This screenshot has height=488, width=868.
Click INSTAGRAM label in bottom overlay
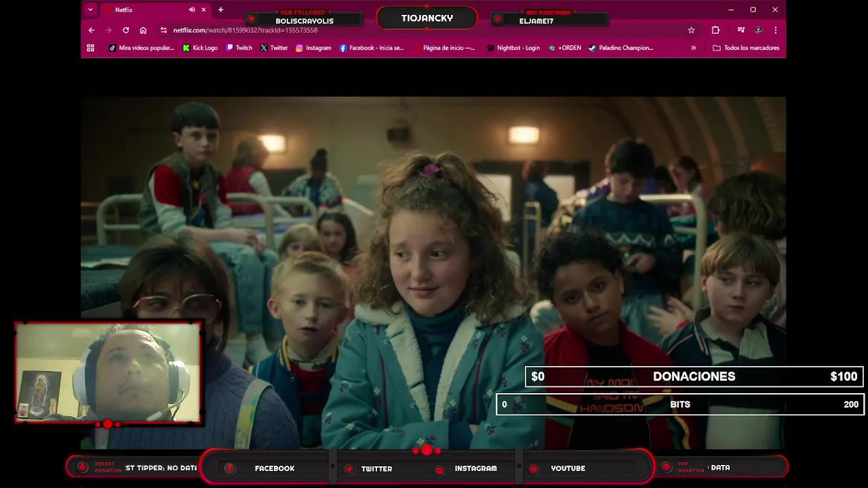(475, 468)
